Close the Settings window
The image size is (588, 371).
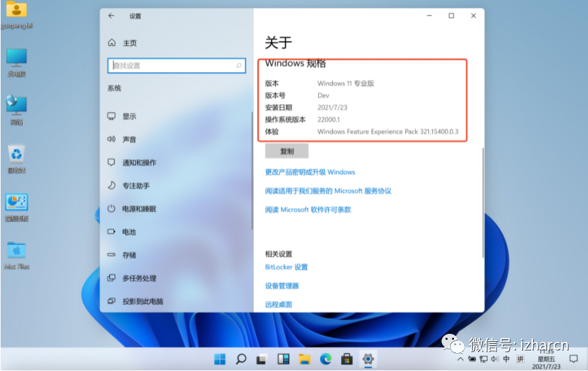[473, 16]
